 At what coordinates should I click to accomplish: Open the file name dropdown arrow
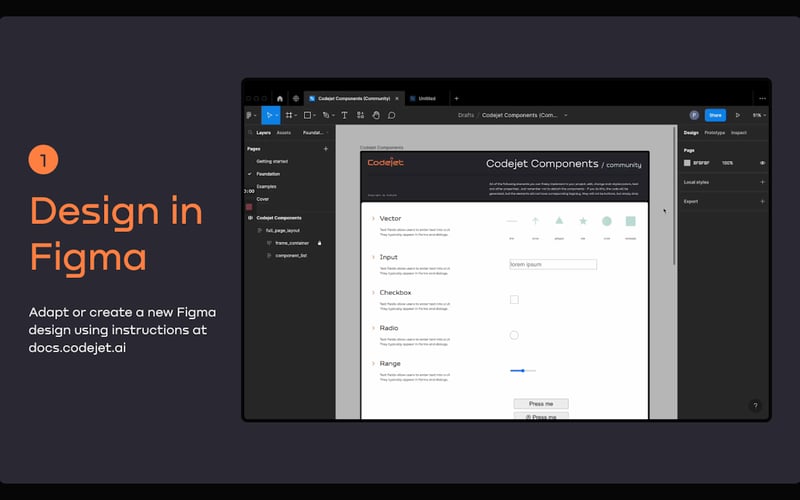(x=566, y=115)
